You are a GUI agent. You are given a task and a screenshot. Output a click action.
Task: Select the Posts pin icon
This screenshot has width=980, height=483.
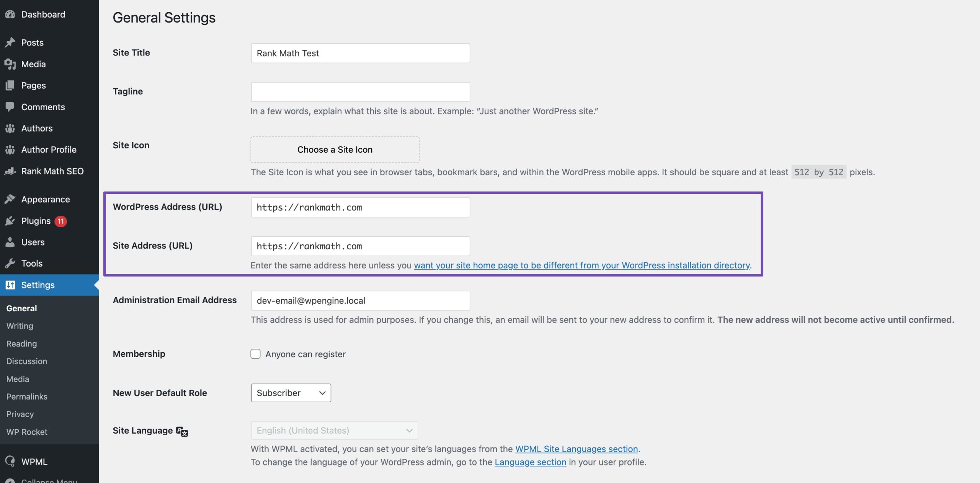tap(11, 42)
